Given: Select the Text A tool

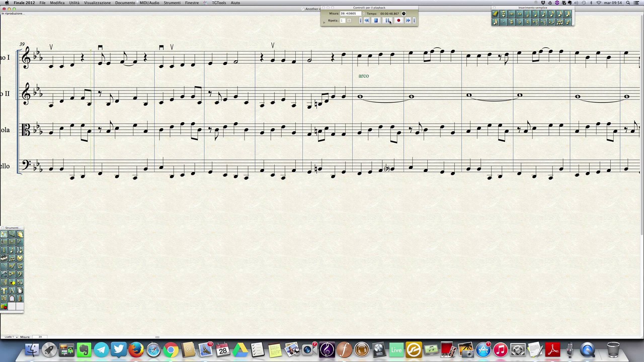Looking at the screenshot, I should coord(12,290).
